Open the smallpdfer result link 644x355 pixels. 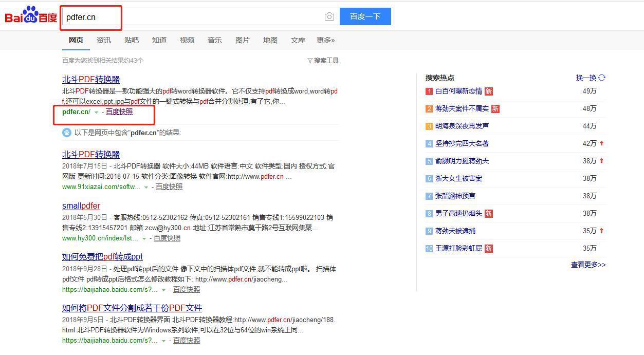point(81,205)
